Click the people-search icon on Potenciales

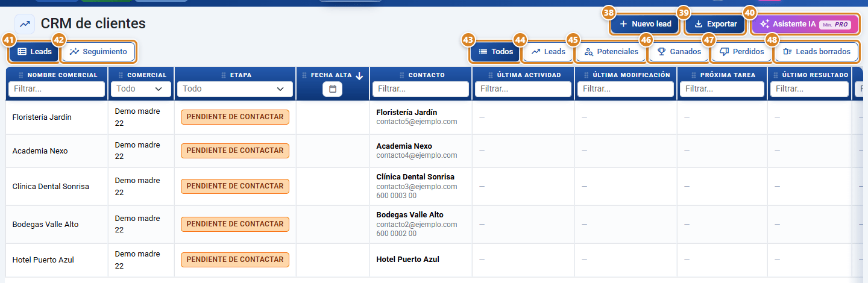(589, 52)
